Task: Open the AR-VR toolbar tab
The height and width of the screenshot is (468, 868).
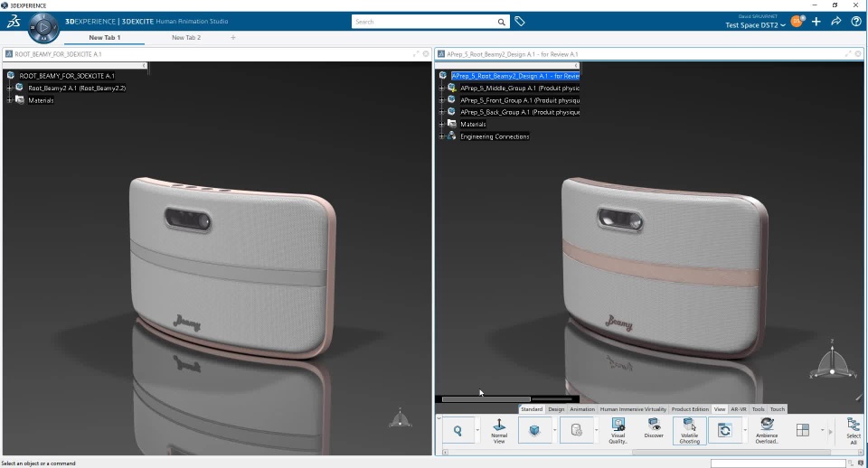Action: click(x=739, y=409)
